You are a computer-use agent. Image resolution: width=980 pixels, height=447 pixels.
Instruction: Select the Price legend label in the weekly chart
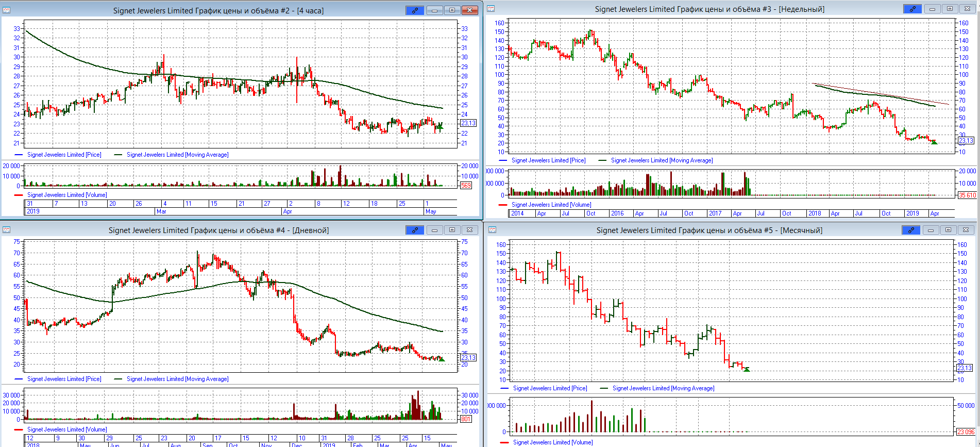point(548,160)
